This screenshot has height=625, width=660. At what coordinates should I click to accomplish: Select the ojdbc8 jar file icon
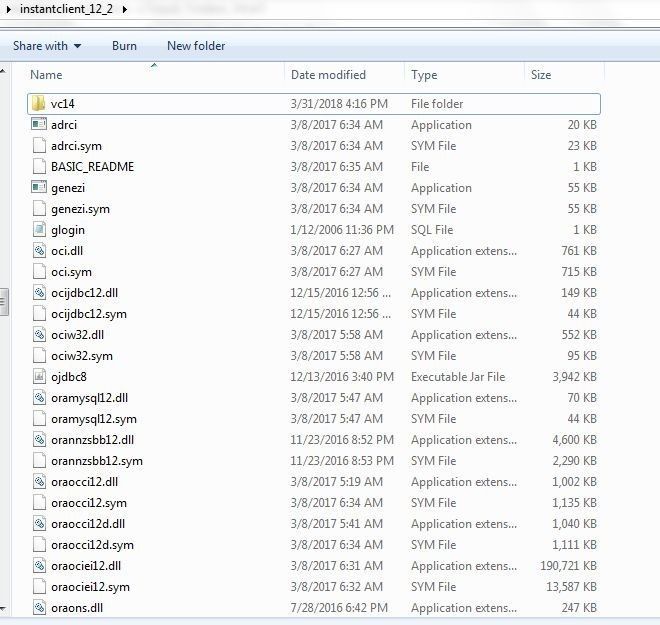pos(39,377)
